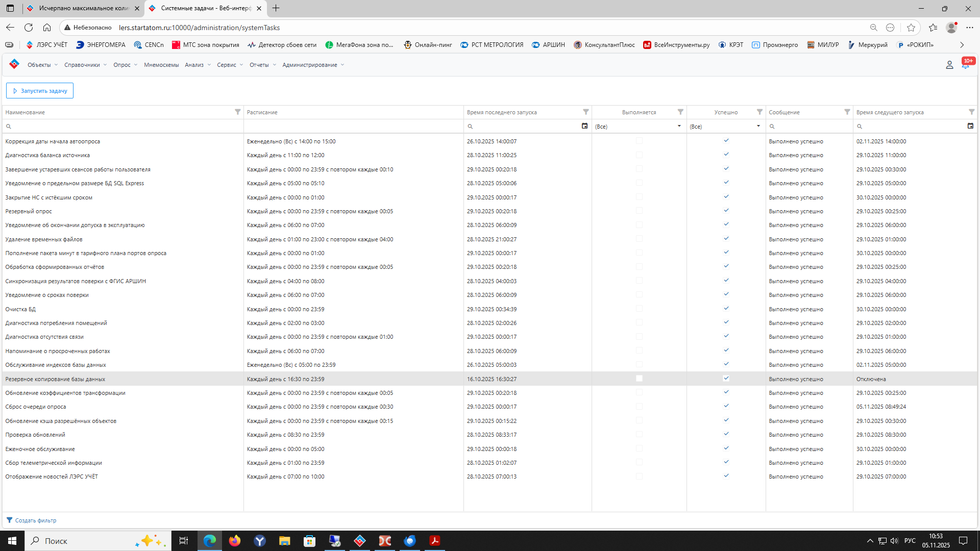Image resolution: width=980 pixels, height=551 pixels.
Task: Toggle Выполняется checkbox for Резервное копирование базы данных
Action: click(639, 379)
